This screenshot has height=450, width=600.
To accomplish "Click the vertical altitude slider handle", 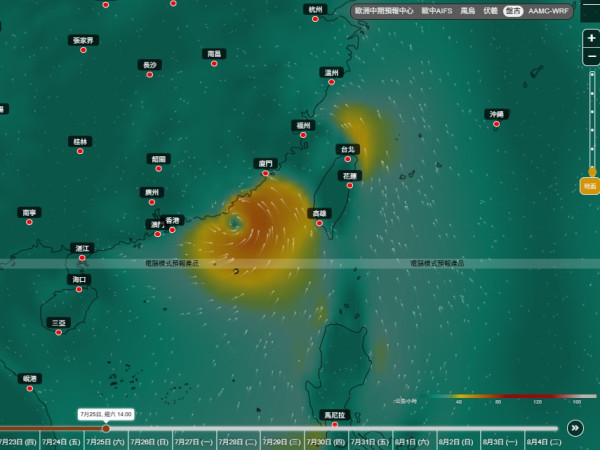I will [x=592, y=171].
